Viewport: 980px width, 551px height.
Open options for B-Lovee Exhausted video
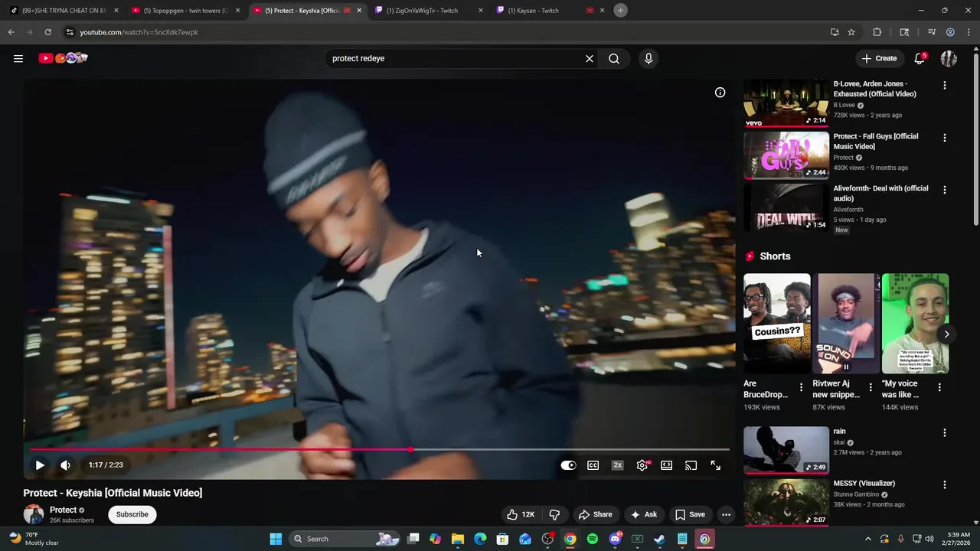click(x=944, y=86)
